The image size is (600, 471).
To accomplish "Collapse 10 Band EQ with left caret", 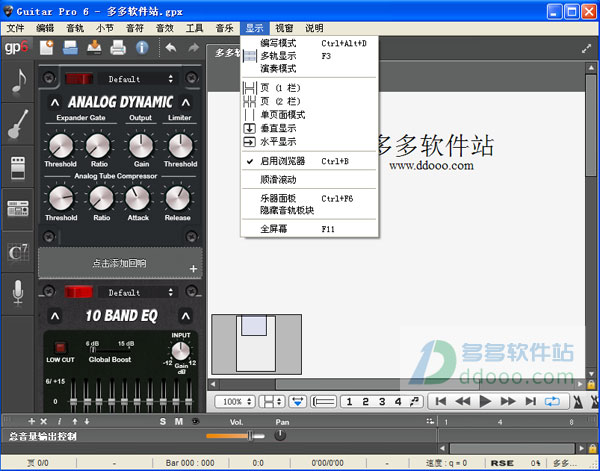I will pyautogui.click(x=55, y=316).
